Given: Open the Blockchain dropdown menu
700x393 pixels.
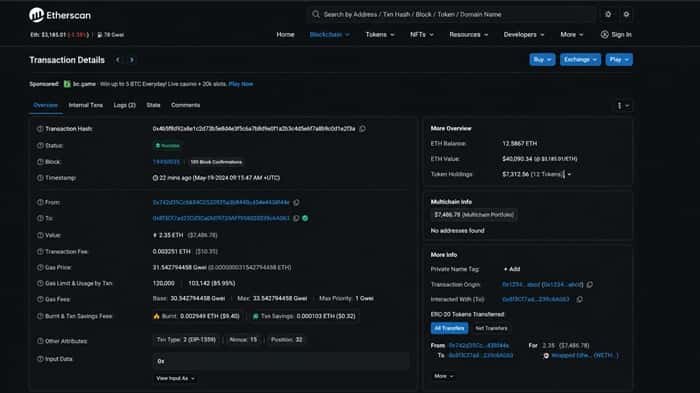Looking at the screenshot, I should (x=329, y=34).
